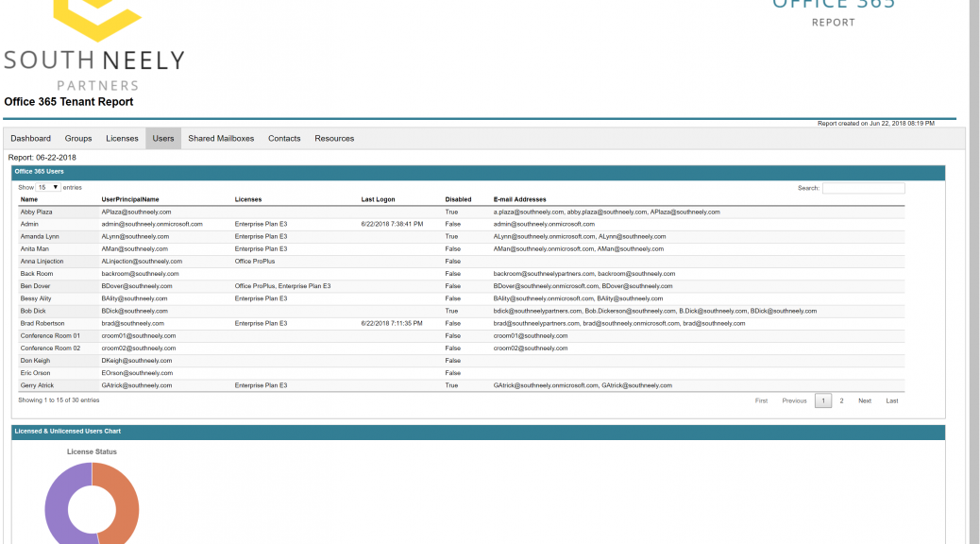The width and height of the screenshot is (980, 544).
Task: Click the Office 365 Users panel header
Action: (478, 172)
